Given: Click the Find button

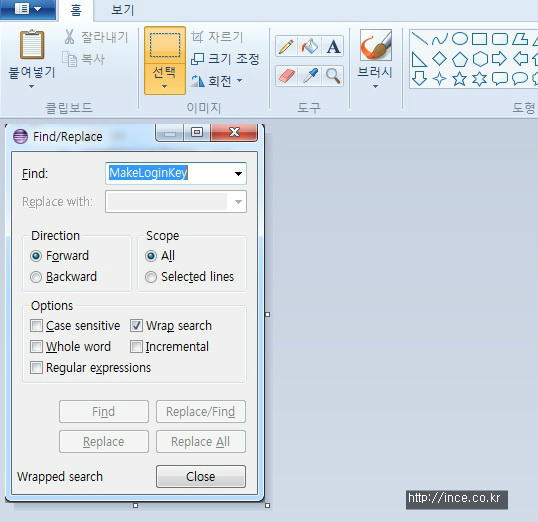Looking at the screenshot, I should pos(104,411).
